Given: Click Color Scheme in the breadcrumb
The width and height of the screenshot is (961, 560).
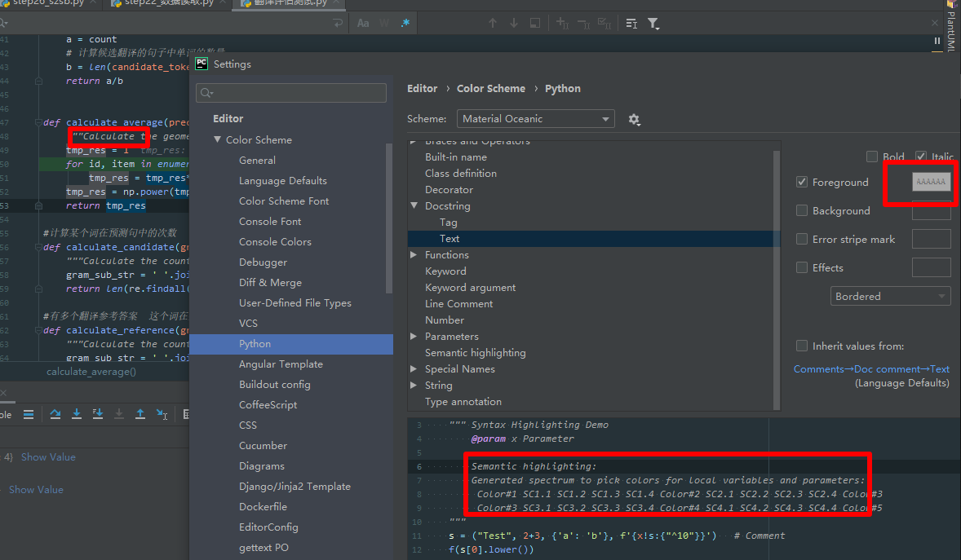Looking at the screenshot, I should tap(491, 89).
